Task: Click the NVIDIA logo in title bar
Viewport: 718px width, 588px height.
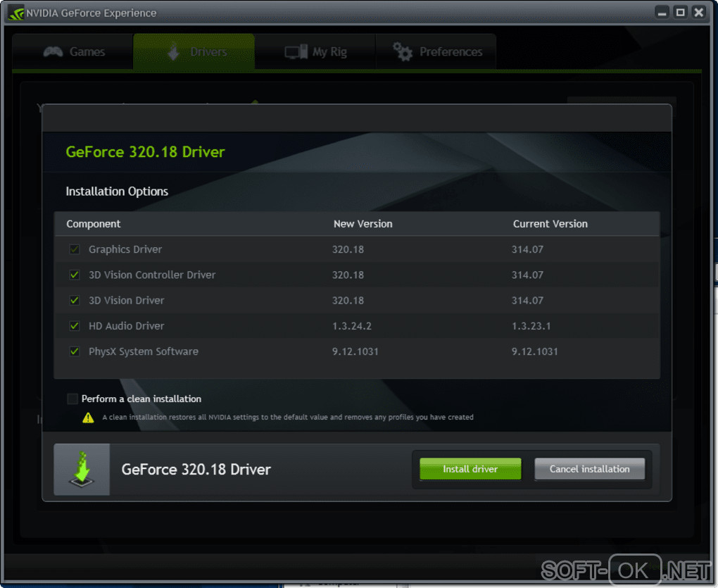Action: pyautogui.click(x=16, y=13)
